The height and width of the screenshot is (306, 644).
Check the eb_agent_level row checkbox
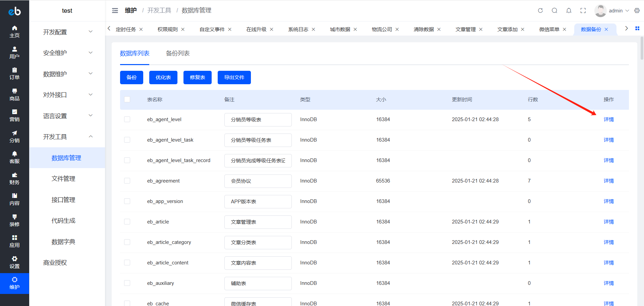point(127,119)
